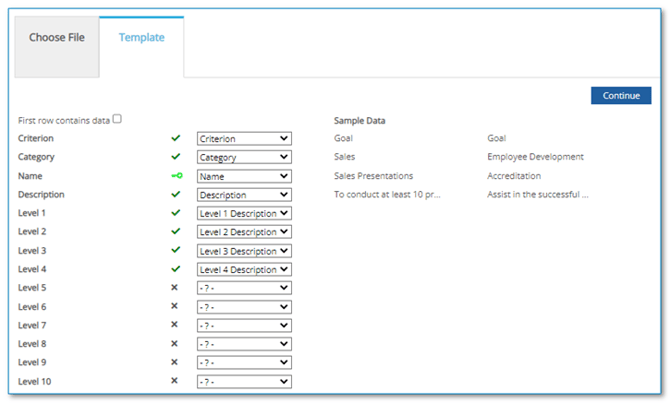Viewport: 670px width, 403px height.
Task: Switch to the Choose File tab
Action: click(57, 38)
